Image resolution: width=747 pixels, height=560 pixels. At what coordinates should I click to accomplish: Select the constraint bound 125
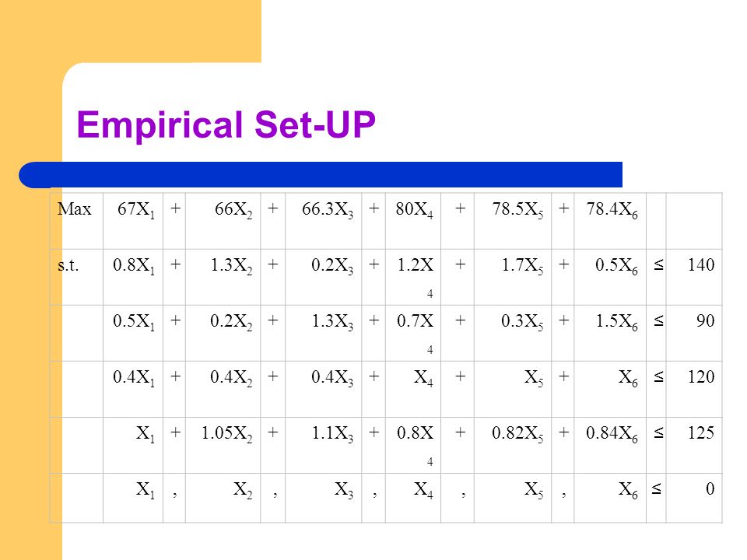click(x=701, y=433)
